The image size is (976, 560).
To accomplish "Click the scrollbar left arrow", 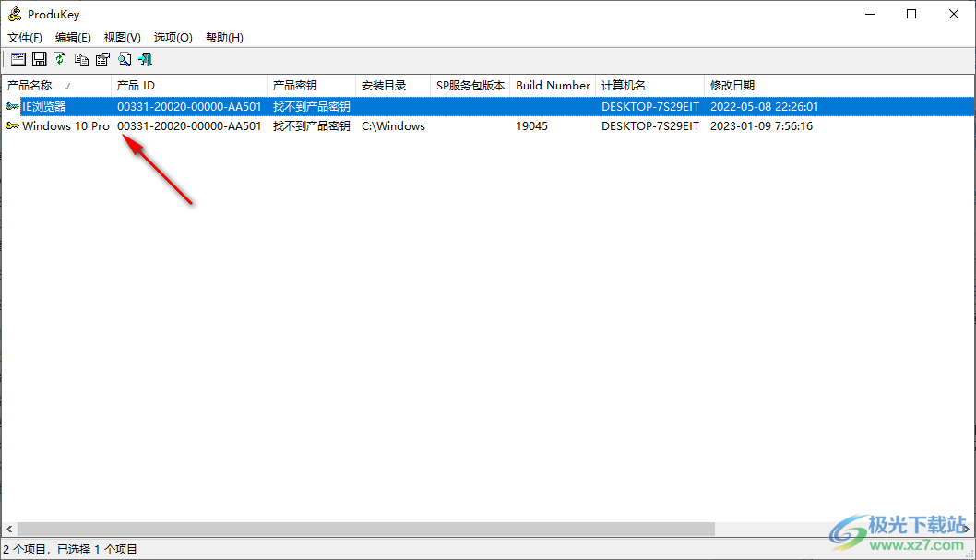I will coord(9,529).
